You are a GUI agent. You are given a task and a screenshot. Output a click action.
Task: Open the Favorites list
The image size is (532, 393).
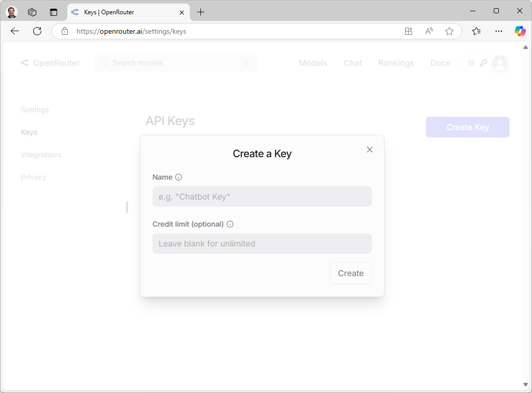tap(476, 31)
